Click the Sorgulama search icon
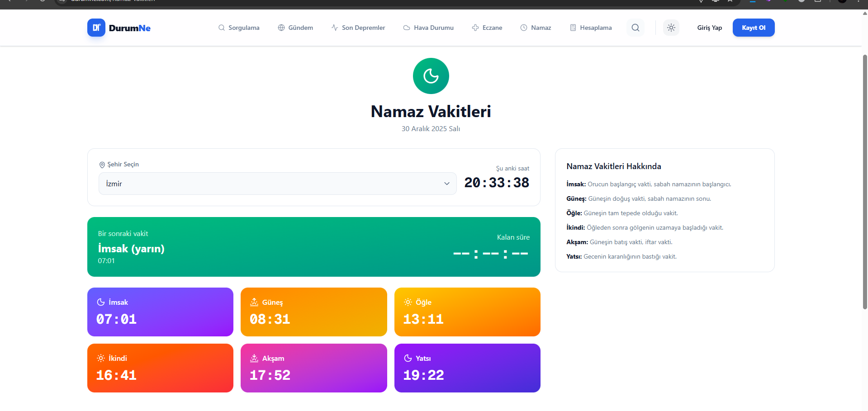Viewport: 868px width, 411px height. 222,28
